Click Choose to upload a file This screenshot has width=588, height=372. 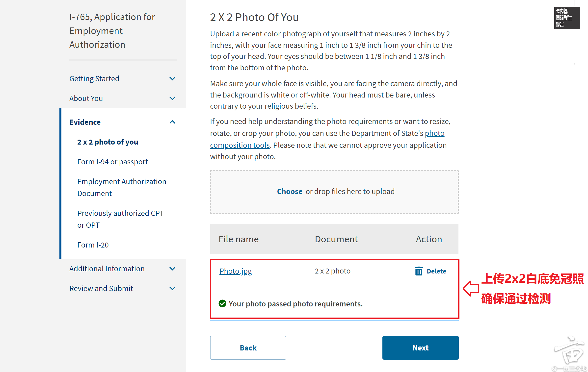(290, 191)
